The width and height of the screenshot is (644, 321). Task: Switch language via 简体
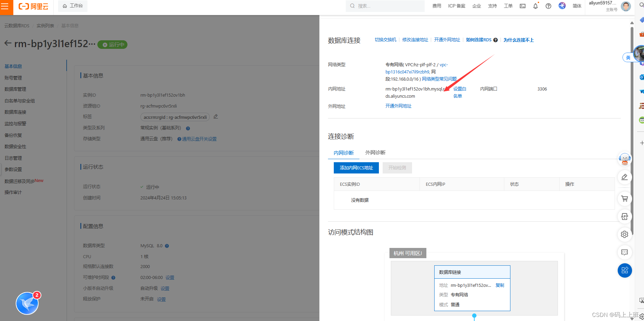(x=577, y=6)
